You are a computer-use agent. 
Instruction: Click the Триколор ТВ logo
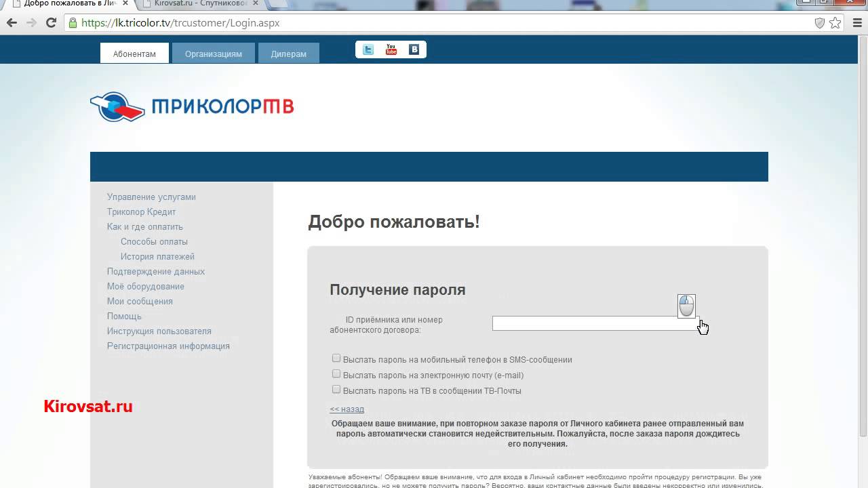click(192, 107)
